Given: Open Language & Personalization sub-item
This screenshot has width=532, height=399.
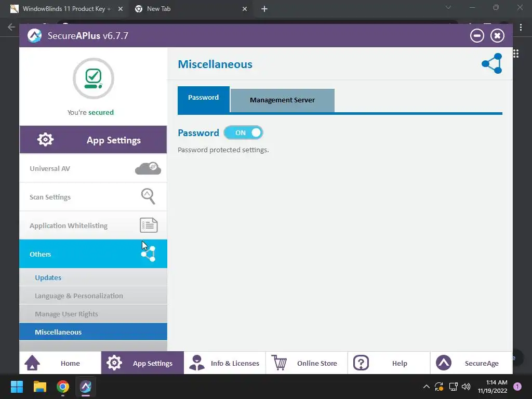Looking at the screenshot, I should tap(94, 296).
